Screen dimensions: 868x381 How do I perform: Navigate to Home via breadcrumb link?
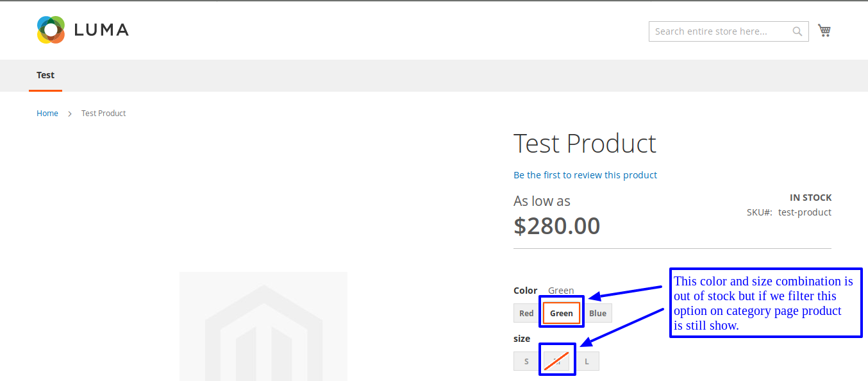click(x=47, y=113)
